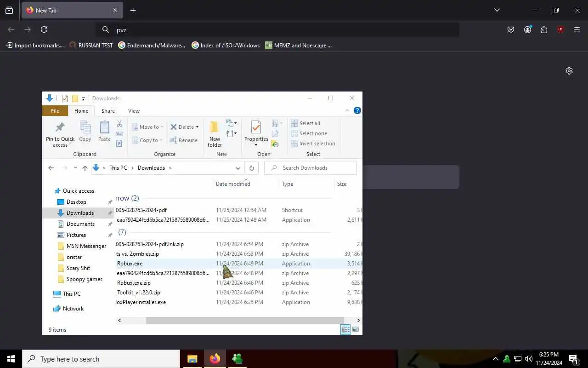This screenshot has height=368, width=588.
Task: Refresh the Downloads folder view
Action: [x=251, y=168]
